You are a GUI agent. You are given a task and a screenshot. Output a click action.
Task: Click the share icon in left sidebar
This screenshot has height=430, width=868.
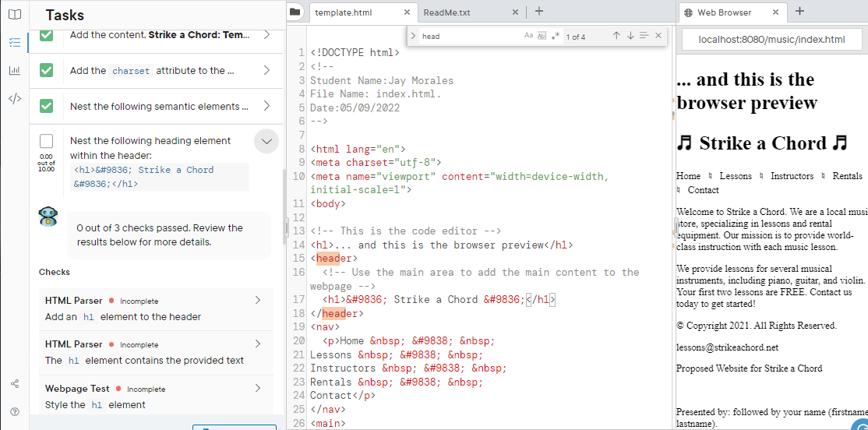15,383
